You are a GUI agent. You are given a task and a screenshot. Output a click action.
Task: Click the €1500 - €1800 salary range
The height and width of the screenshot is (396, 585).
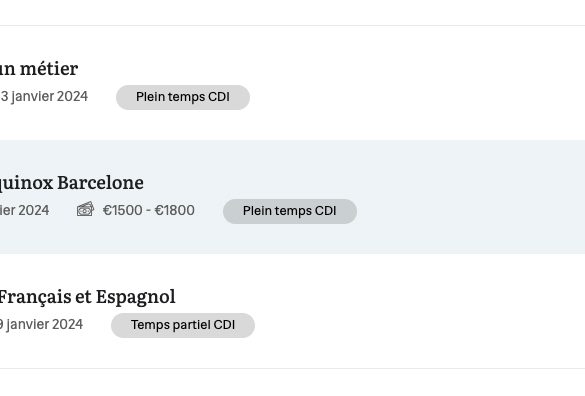point(148,211)
